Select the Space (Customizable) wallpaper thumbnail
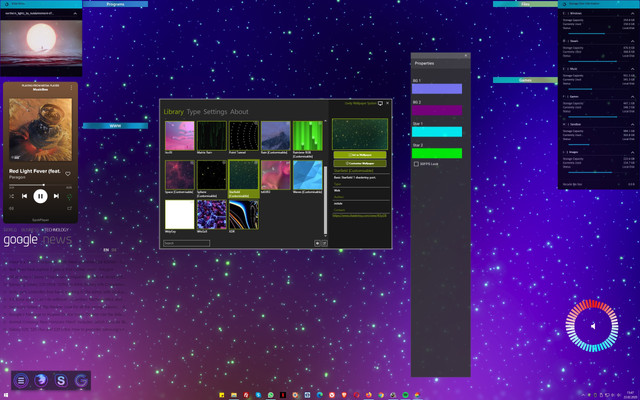The image size is (640, 400). [180, 175]
